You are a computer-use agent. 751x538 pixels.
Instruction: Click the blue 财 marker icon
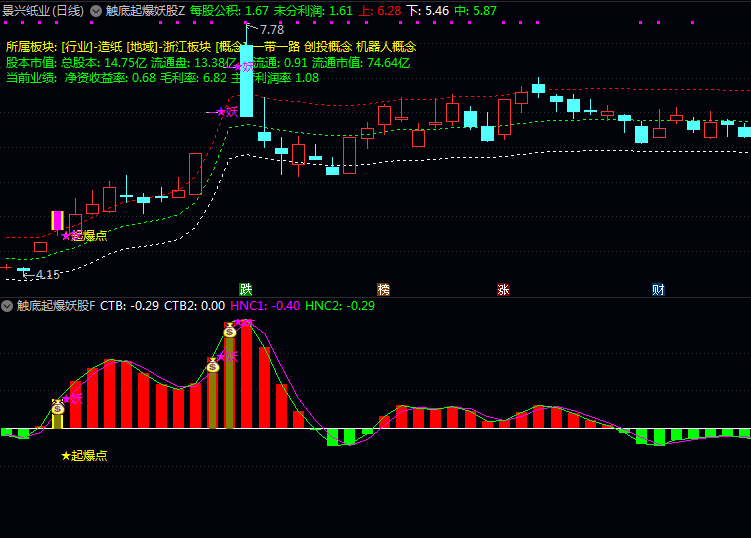coord(658,289)
